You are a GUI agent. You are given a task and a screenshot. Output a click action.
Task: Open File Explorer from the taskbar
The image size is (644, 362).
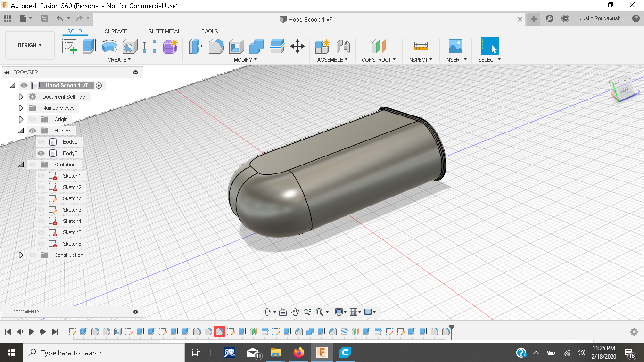point(276,353)
